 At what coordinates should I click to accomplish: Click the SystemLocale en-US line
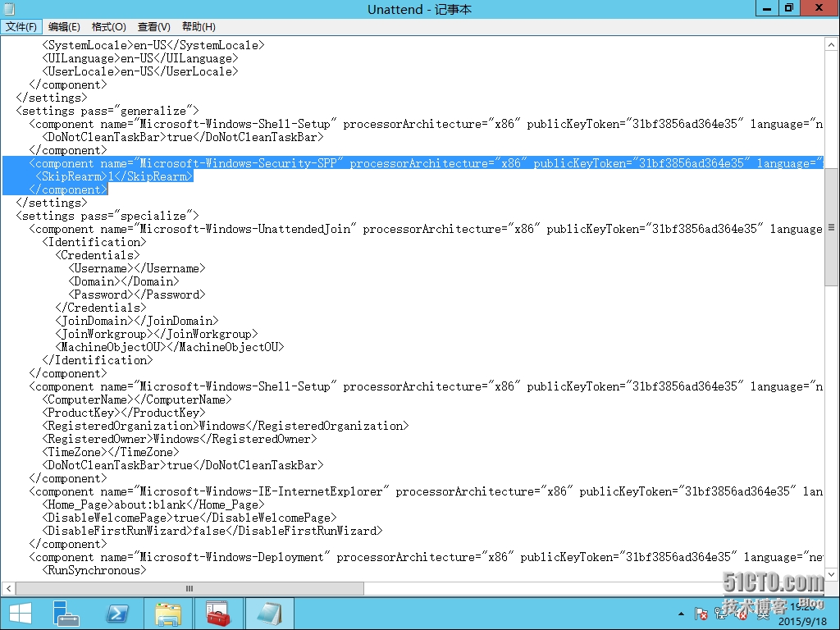[153, 45]
